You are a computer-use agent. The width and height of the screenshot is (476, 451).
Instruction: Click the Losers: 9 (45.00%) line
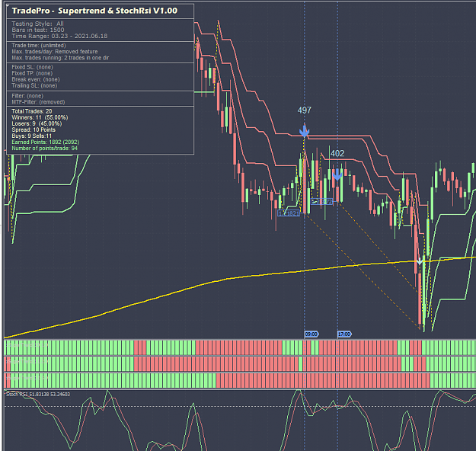click(x=37, y=123)
